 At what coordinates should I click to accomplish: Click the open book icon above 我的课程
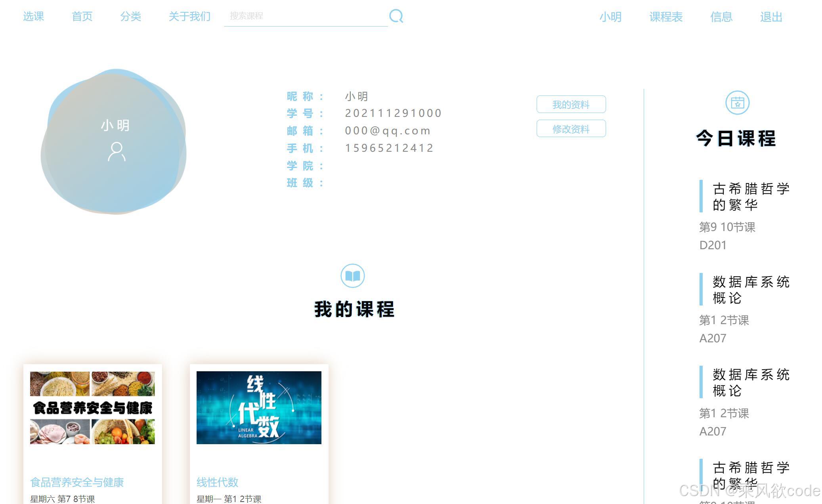tap(353, 276)
